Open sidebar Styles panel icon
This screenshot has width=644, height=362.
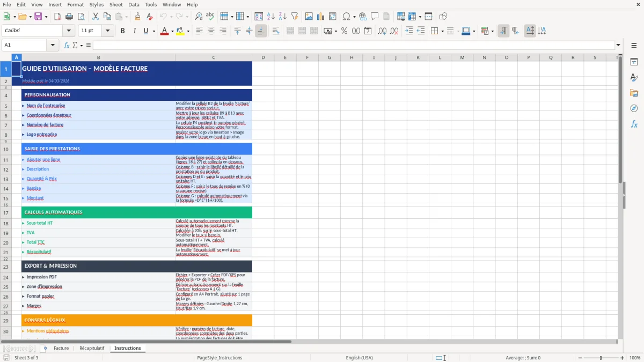click(634, 77)
